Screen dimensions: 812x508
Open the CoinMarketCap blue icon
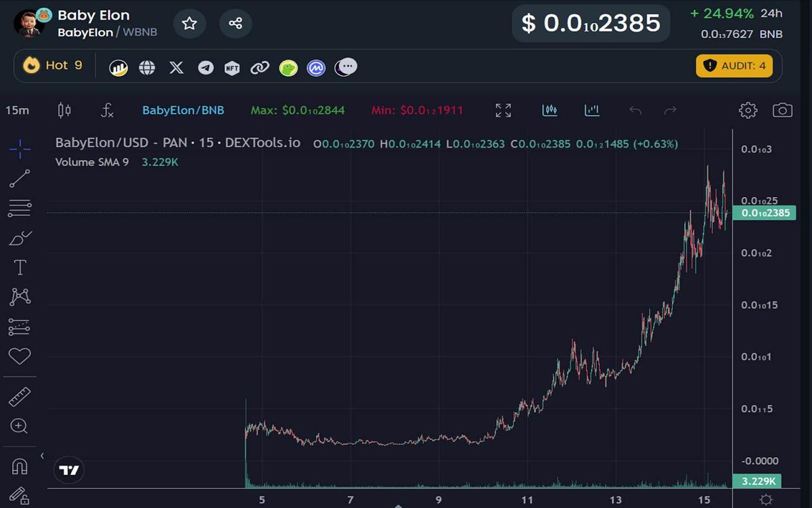point(316,68)
